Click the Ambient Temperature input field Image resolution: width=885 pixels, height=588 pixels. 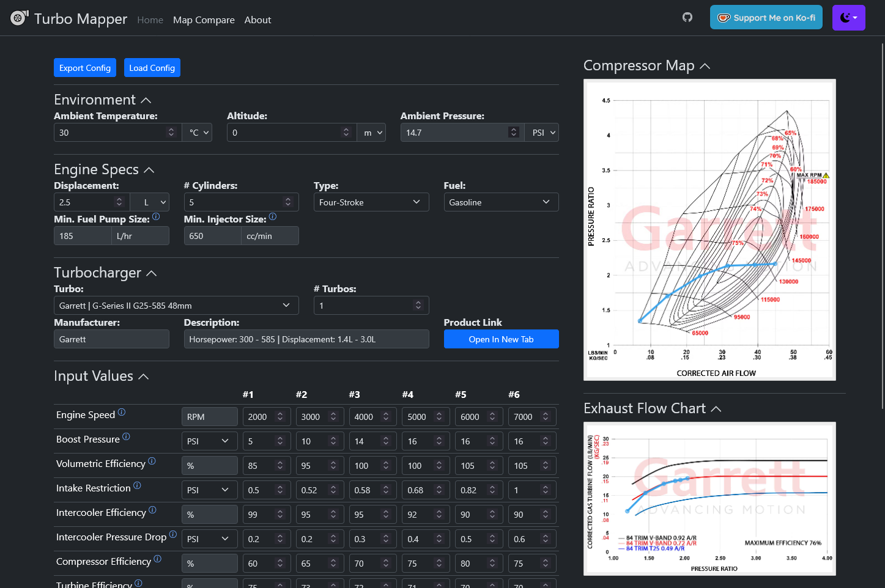point(110,132)
